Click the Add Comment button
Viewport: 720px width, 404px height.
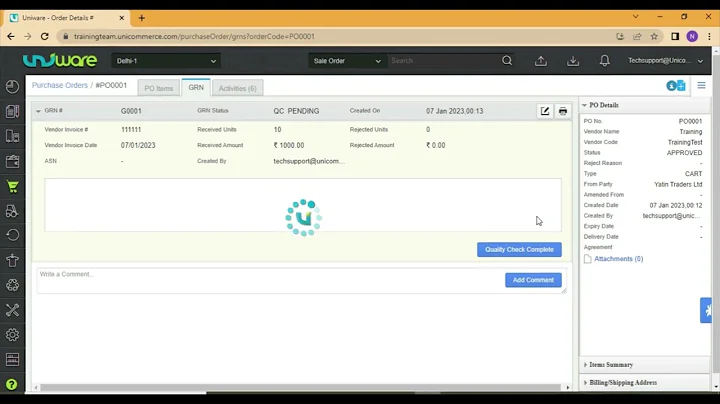[533, 280]
